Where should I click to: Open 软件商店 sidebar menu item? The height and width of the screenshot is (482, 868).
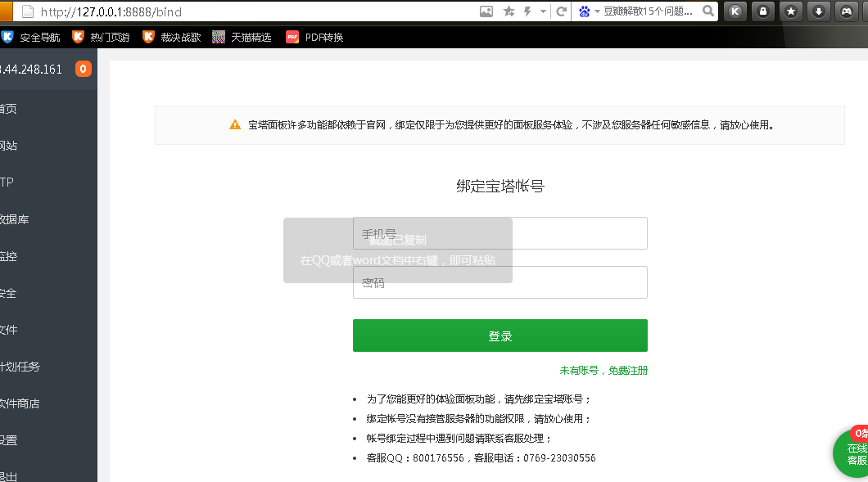click(20, 403)
